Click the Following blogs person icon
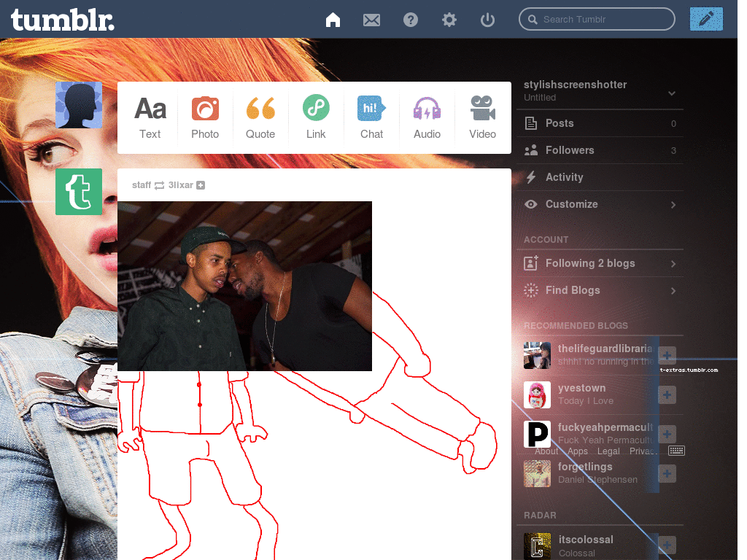 tap(531, 263)
